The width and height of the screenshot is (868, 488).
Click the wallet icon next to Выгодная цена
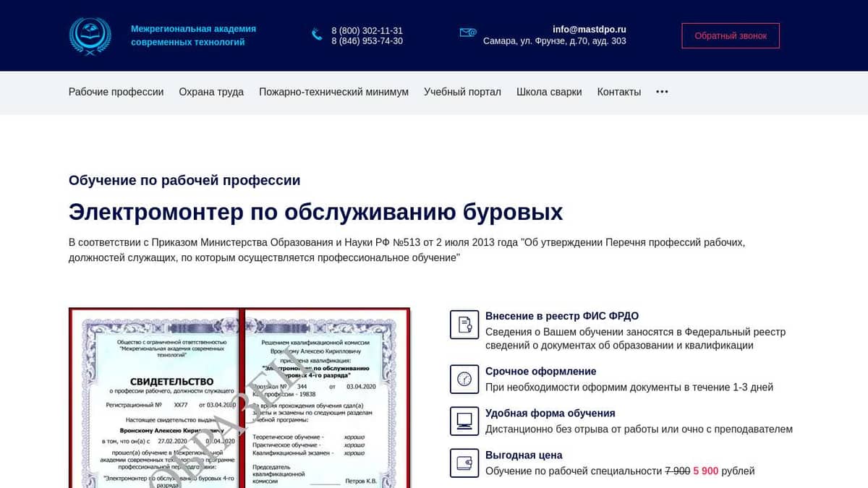click(464, 463)
